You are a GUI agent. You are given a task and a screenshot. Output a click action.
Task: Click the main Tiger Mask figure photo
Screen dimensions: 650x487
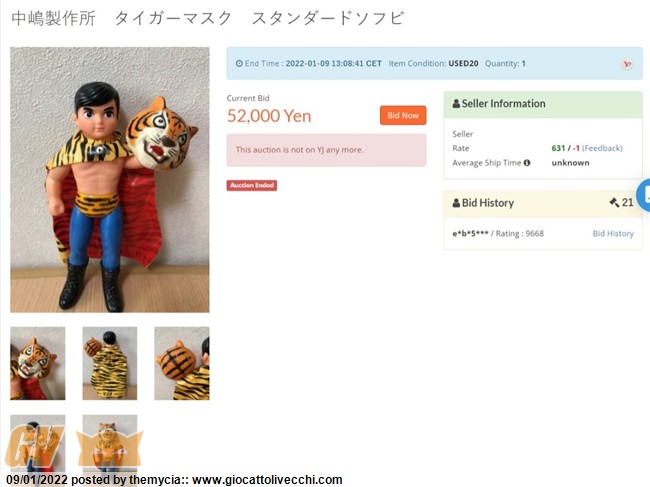110,180
